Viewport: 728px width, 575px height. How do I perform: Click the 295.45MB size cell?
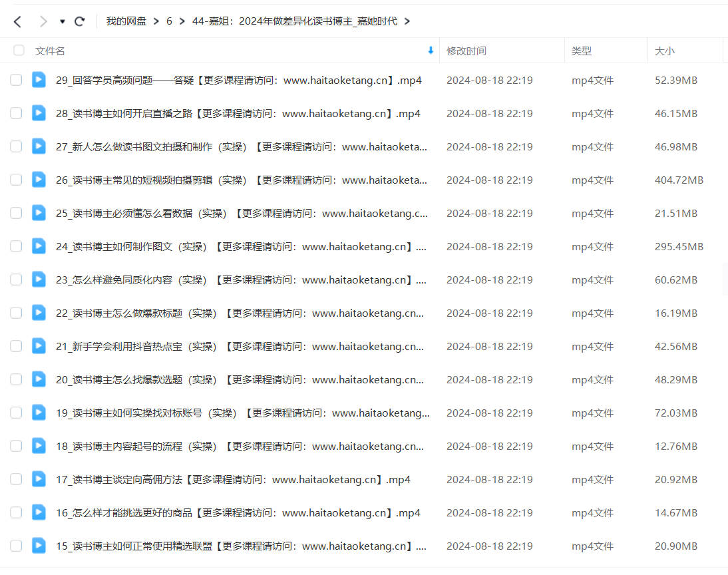click(679, 247)
